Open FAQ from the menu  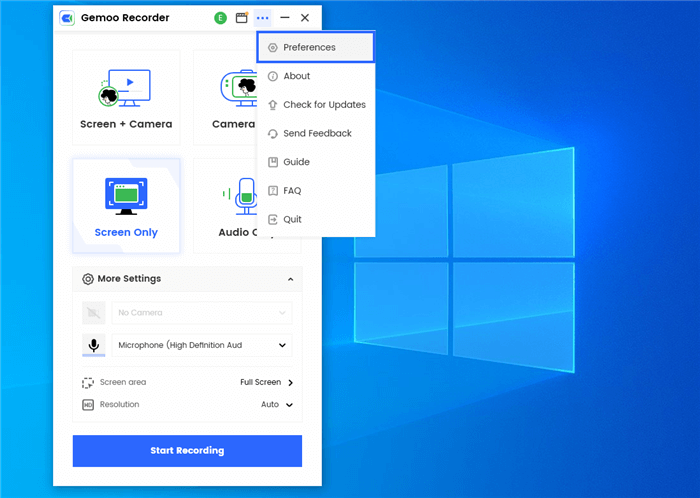click(x=316, y=191)
